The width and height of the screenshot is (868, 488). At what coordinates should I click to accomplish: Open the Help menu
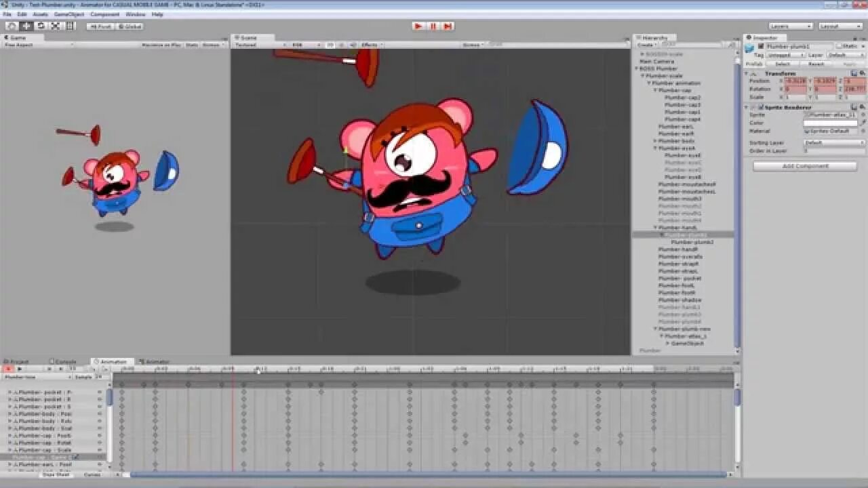157,14
